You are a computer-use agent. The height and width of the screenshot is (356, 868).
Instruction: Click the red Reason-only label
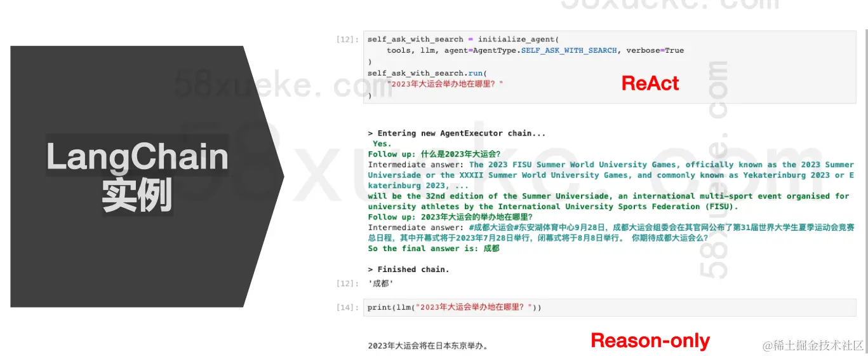coord(650,341)
